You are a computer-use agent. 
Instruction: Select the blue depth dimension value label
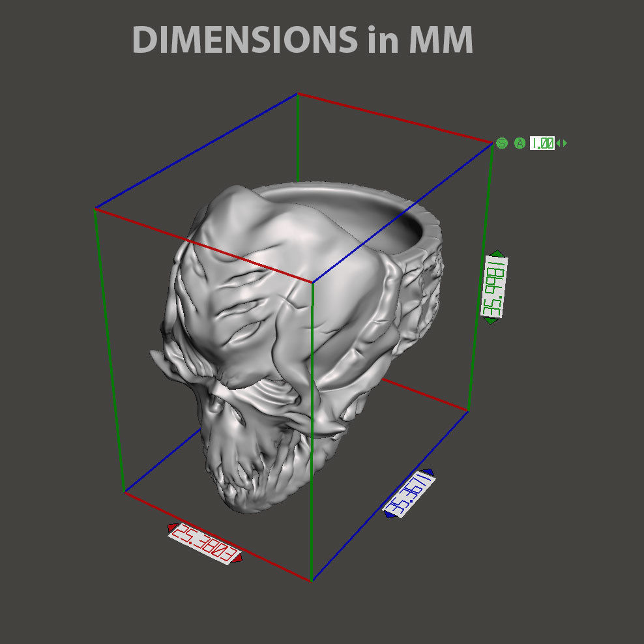pyautogui.click(x=408, y=494)
